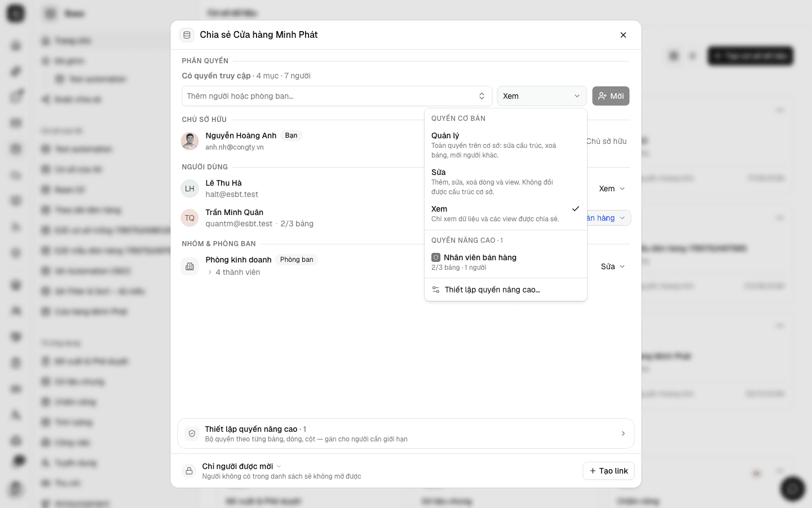Viewport: 812px width, 508px height.
Task: Click the 2/3 bảng text under Trần Minh Quân
Action: point(297,224)
